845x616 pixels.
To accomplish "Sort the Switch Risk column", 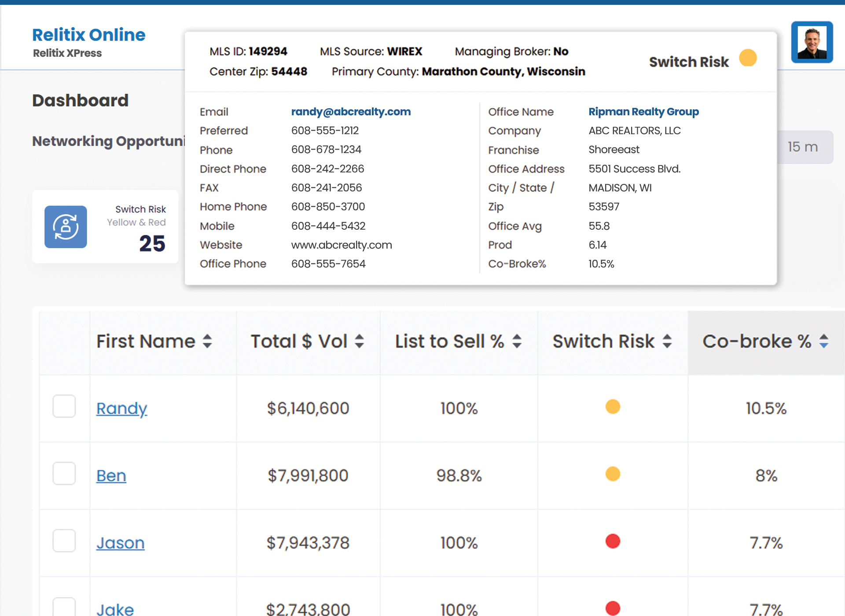I will (667, 341).
